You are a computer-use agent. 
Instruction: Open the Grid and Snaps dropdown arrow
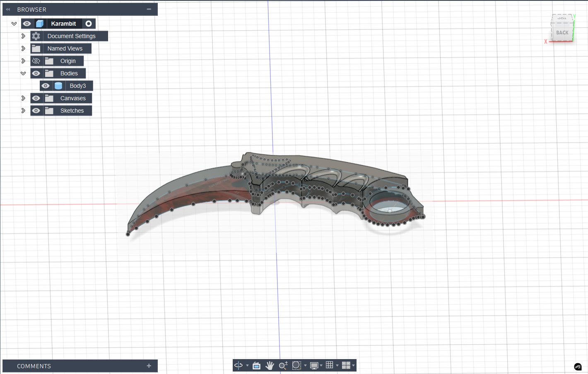pyautogui.click(x=337, y=365)
